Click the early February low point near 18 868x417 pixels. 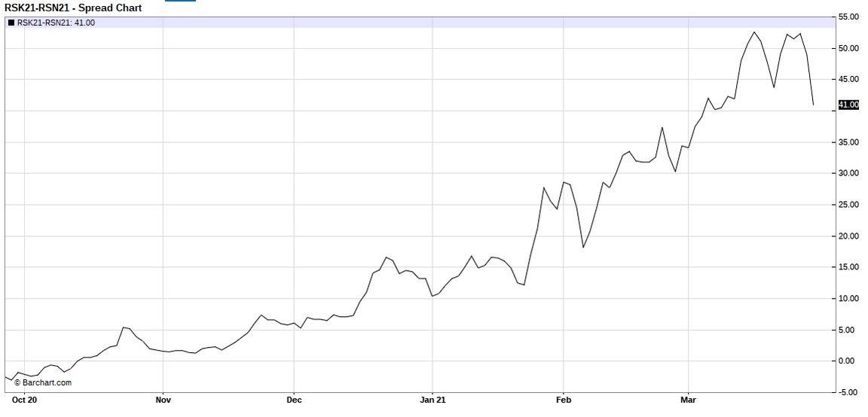click(583, 247)
